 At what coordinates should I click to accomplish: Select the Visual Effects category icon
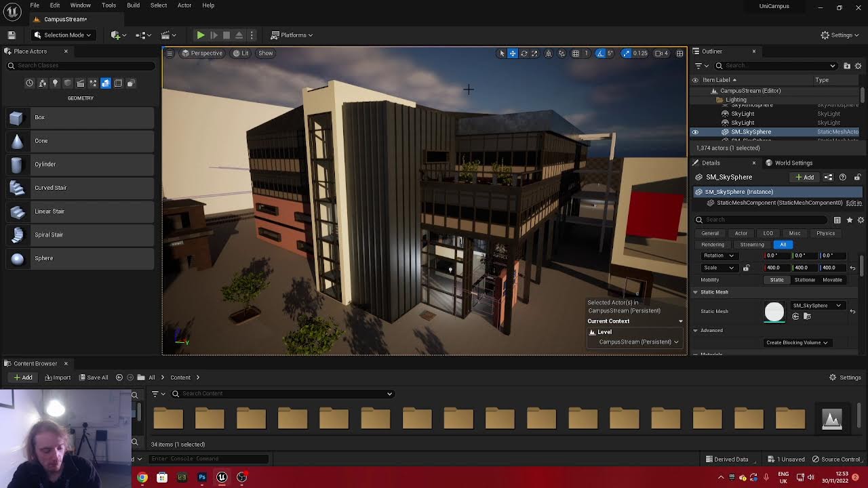click(93, 83)
